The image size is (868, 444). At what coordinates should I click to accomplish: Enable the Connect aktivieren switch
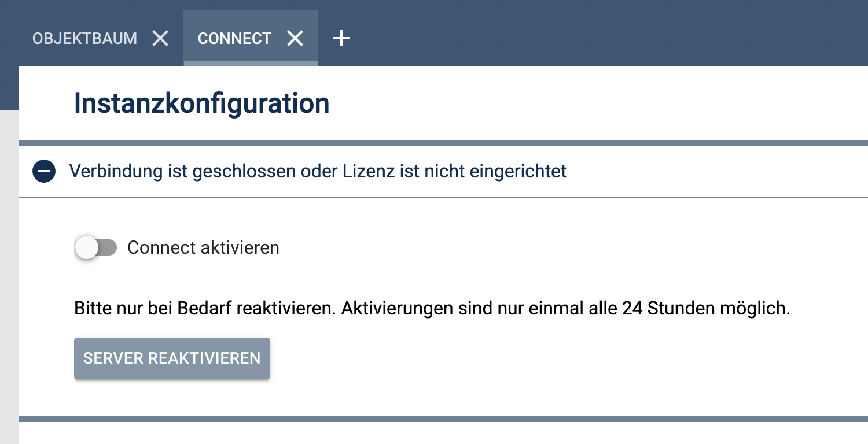pos(96,248)
